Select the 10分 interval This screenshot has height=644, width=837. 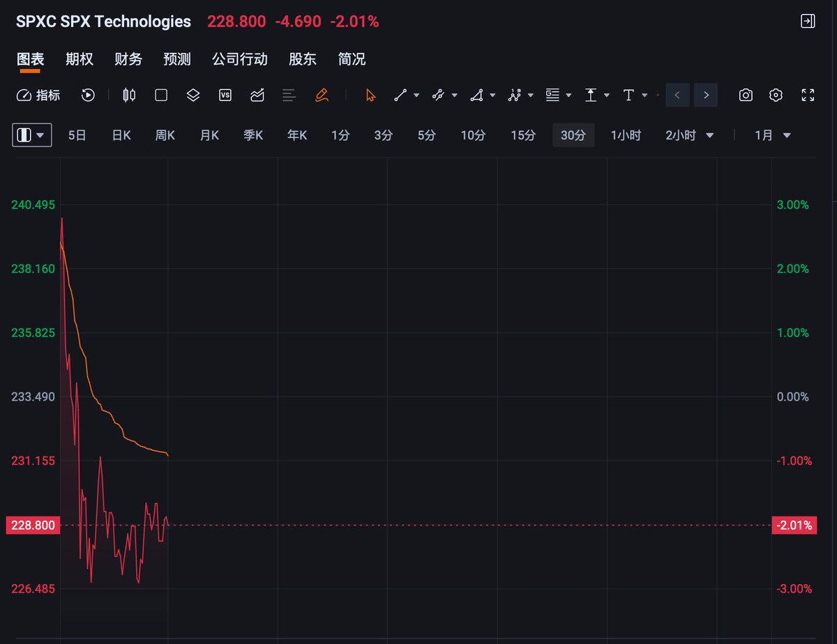473,135
